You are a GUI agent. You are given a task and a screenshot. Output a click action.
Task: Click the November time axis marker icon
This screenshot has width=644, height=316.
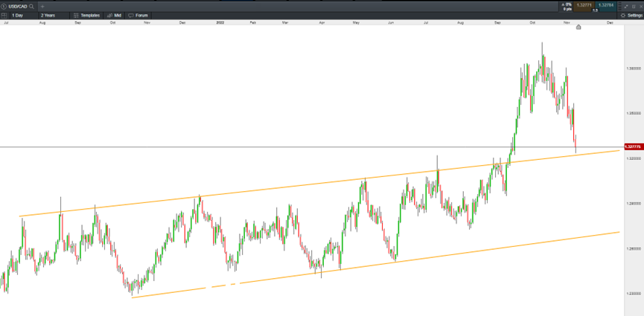(x=578, y=27)
